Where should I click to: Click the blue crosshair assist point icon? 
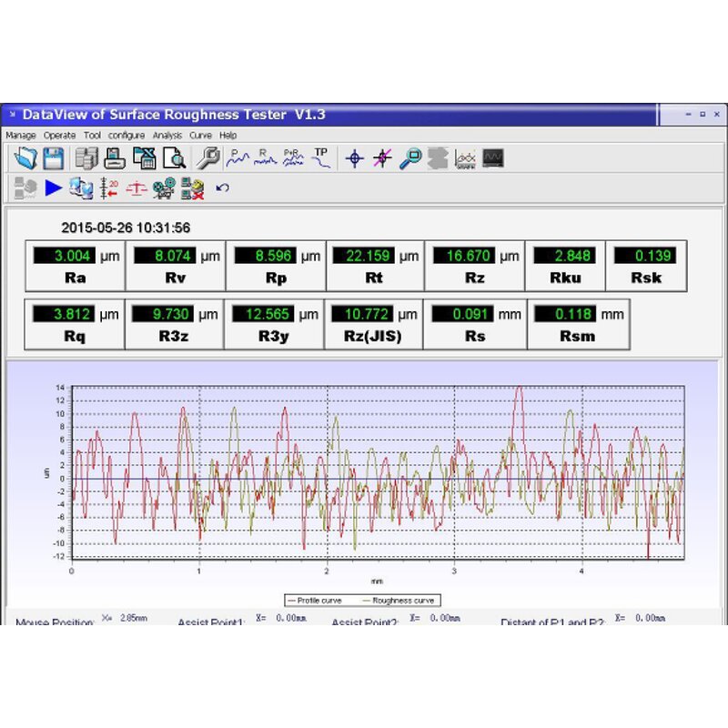355,158
